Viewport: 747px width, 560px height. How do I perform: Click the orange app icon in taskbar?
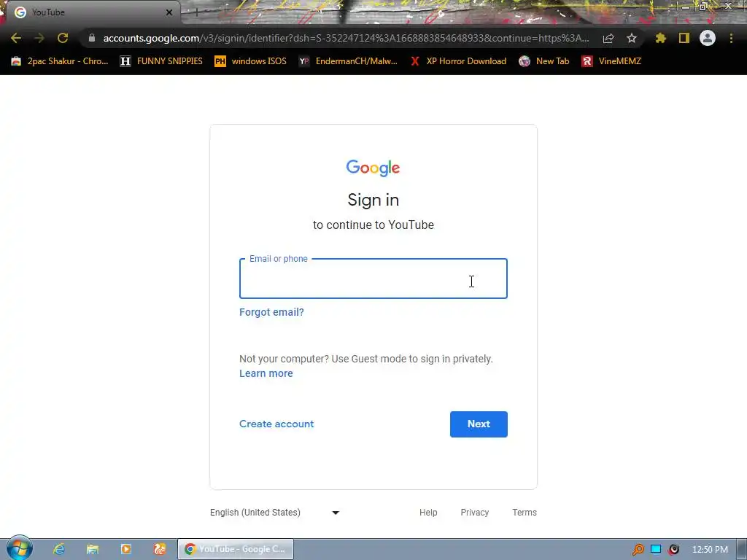click(x=160, y=549)
